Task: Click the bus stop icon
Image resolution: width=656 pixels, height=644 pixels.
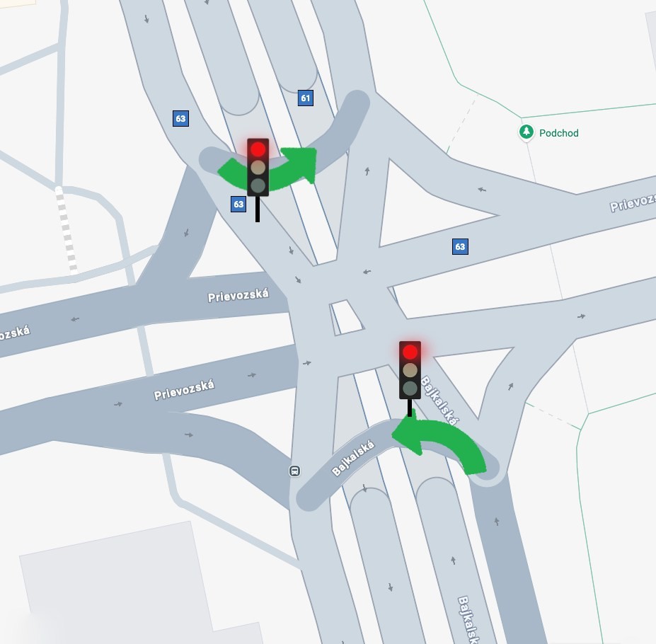Action: pyautogui.click(x=294, y=471)
